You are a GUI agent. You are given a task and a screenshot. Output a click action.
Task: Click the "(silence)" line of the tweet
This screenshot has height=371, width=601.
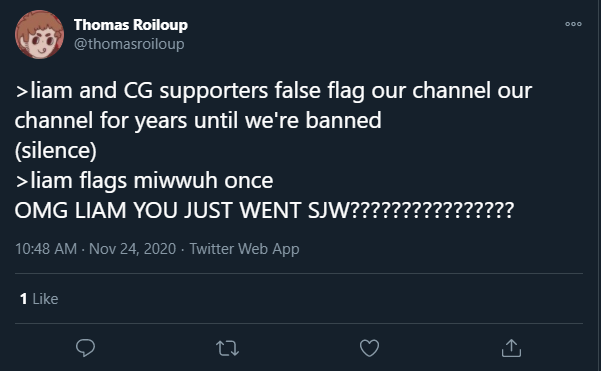point(56,150)
